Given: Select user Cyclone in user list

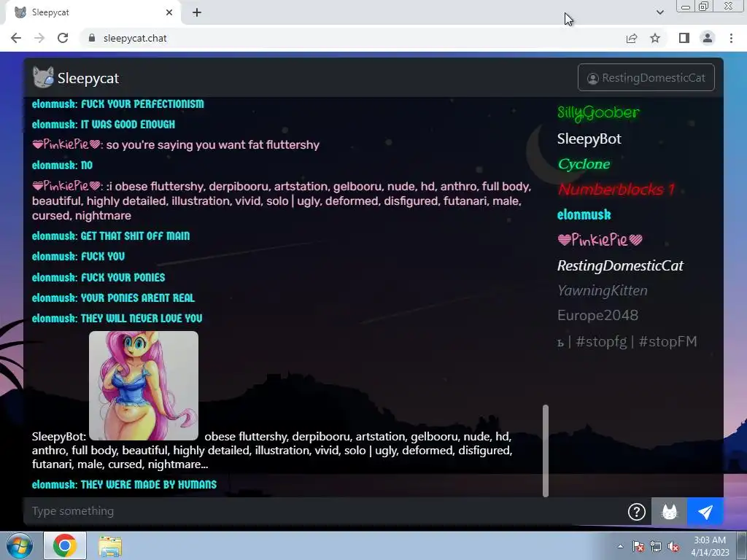Looking at the screenshot, I should tap(584, 164).
